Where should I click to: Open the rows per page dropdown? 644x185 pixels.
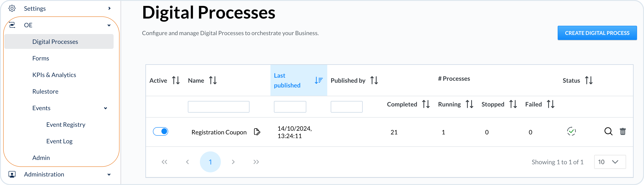610,162
